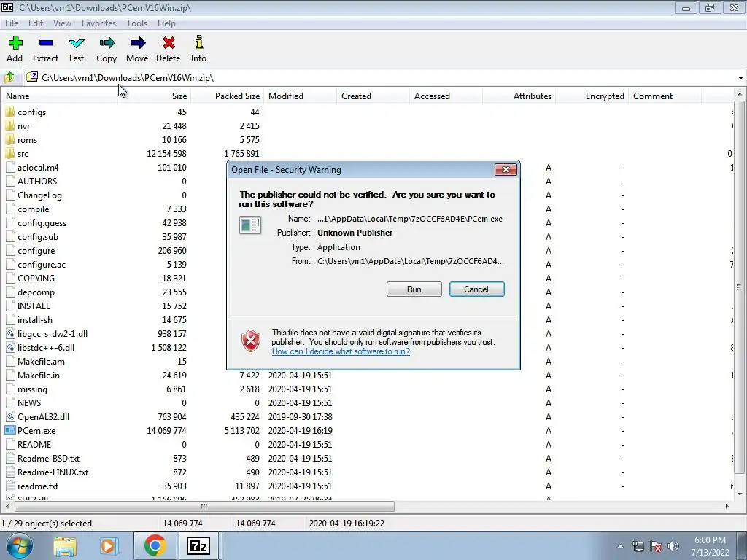Select the Makefile.in file row
This screenshot has width=747, height=560.
click(367, 376)
